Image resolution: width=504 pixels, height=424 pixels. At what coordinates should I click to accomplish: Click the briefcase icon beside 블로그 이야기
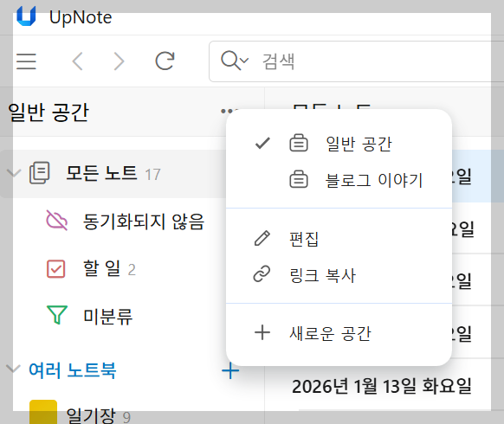click(299, 179)
